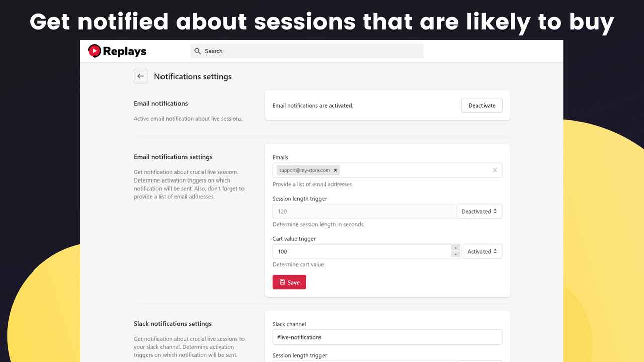Open the cart value Activated dropdown
This screenshot has width=644, height=362.
482,251
